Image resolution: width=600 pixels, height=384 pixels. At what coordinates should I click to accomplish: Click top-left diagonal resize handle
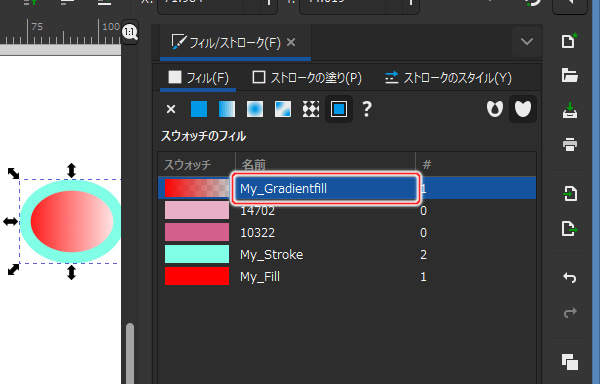click(x=13, y=173)
